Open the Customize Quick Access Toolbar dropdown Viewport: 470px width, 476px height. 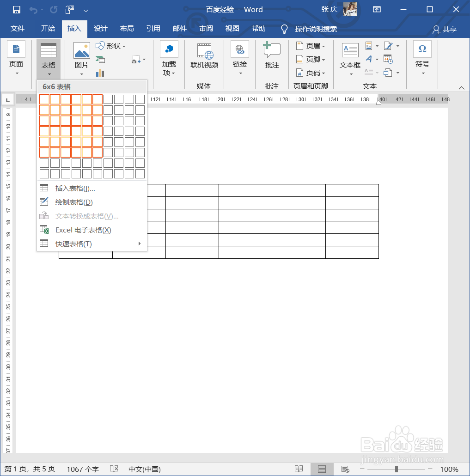(86, 10)
